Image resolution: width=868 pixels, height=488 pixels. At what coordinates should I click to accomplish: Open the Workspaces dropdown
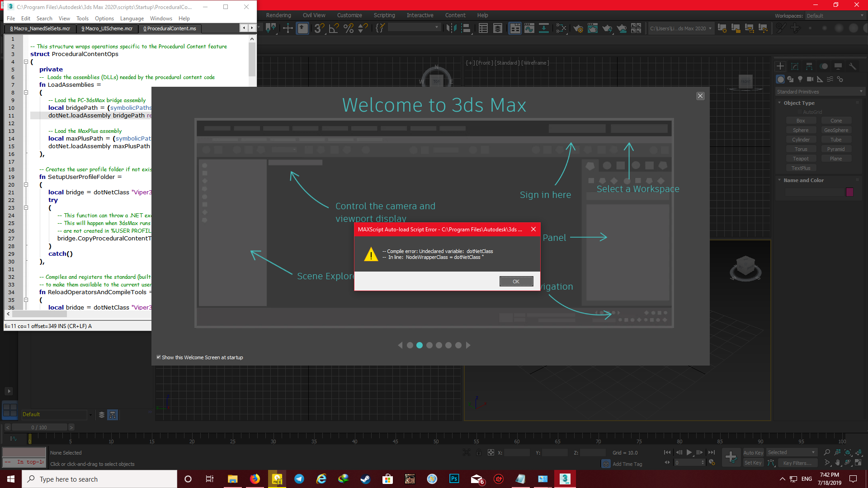(x=835, y=16)
